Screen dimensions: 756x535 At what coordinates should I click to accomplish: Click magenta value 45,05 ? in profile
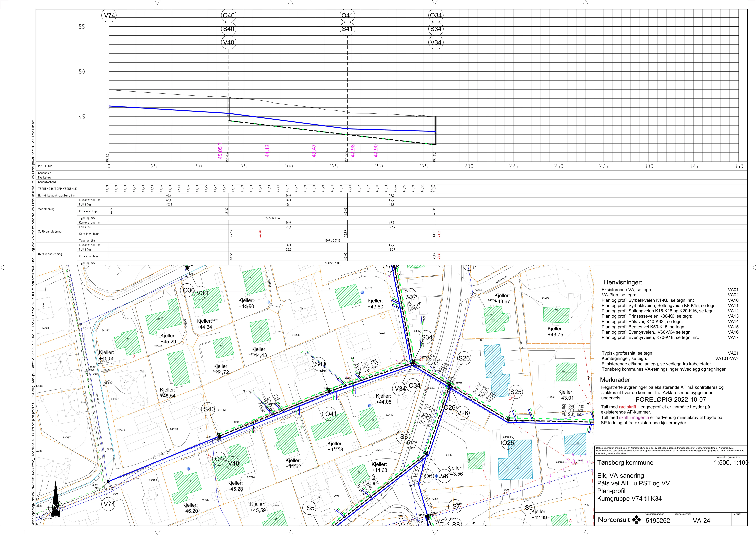point(220,151)
